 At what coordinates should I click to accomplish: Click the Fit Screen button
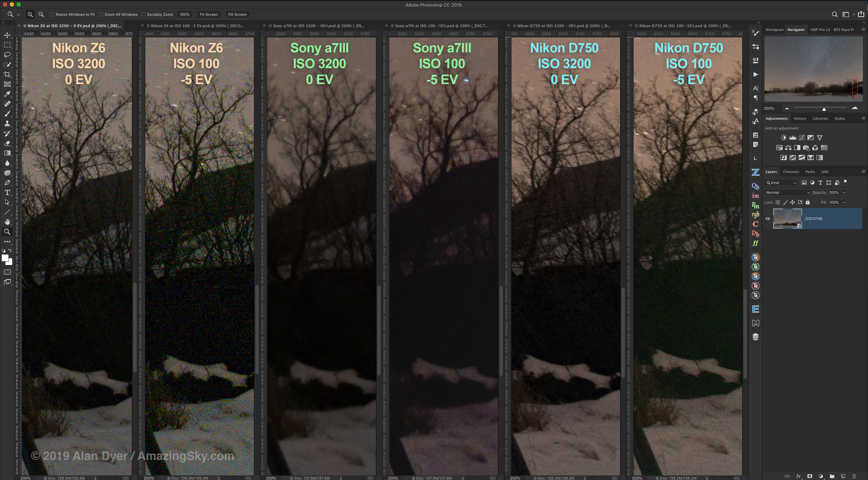(x=209, y=14)
